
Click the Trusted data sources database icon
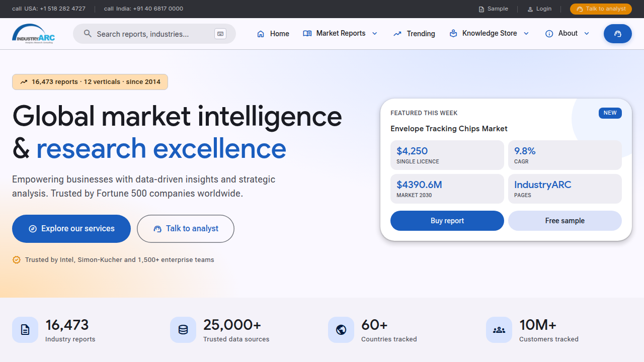(x=183, y=330)
